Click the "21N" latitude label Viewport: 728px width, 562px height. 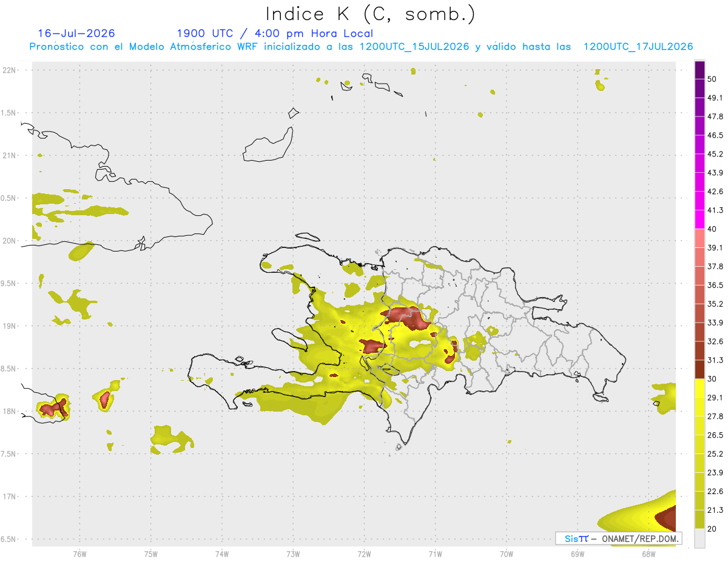click(x=10, y=155)
